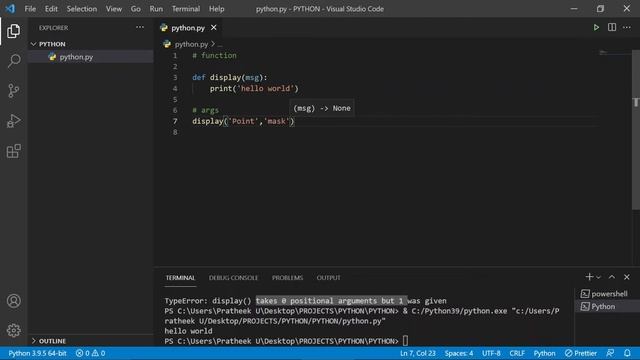Switch to the OUTPUT tab
Image resolution: width=640 pixels, height=360 pixels.
tap(329, 278)
